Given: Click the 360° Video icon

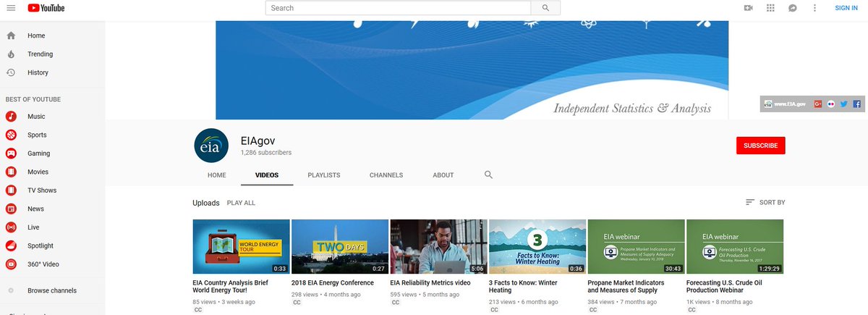Looking at the screenshot, I should tap(11, 264).
